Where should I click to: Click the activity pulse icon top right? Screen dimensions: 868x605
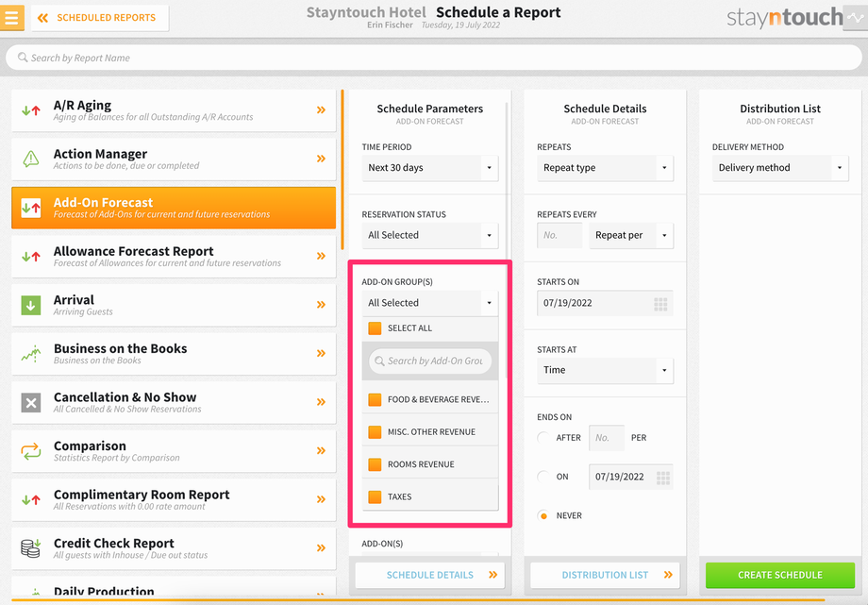click(x=856, y=17)
